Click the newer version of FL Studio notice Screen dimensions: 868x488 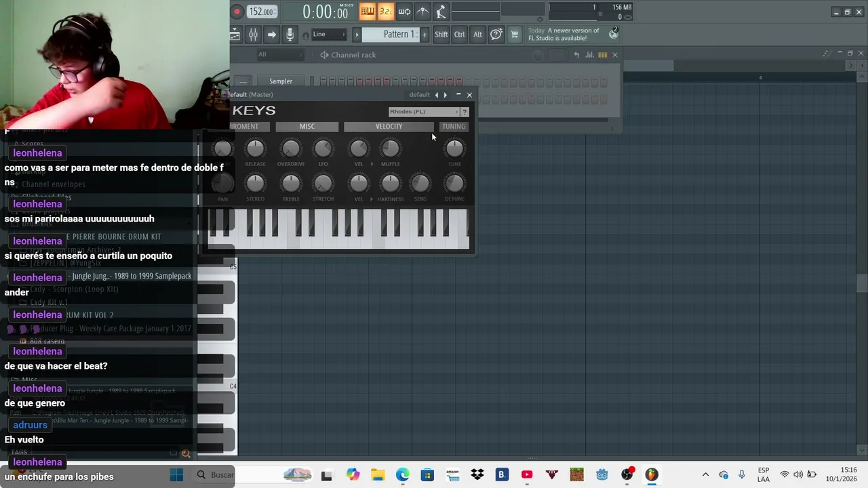click(564, 35)
